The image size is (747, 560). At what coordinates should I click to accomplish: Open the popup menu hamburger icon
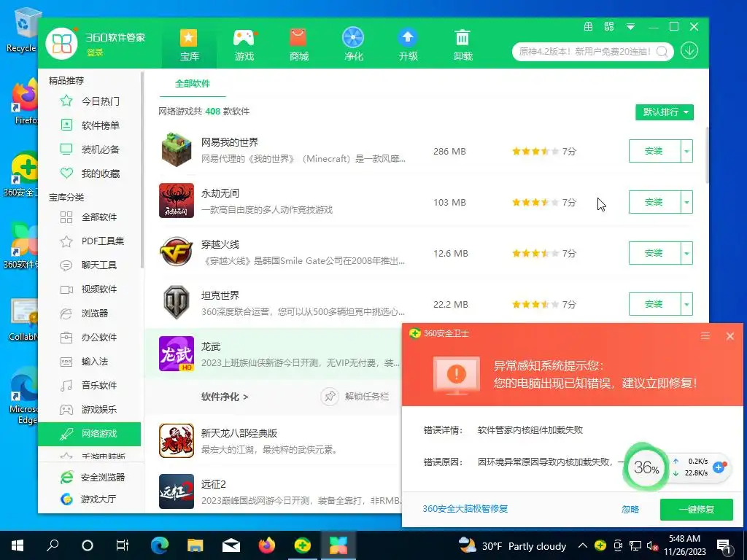(x=705, y=336)
